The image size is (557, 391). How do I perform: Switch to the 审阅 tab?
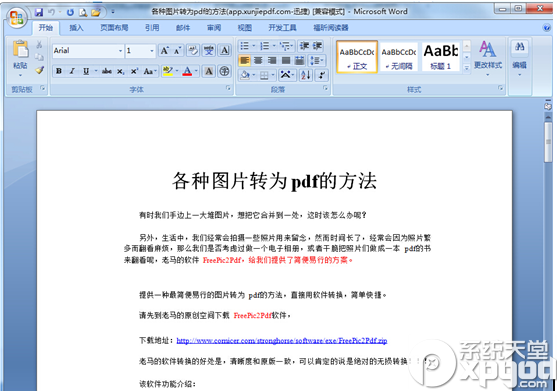(214, 28)
